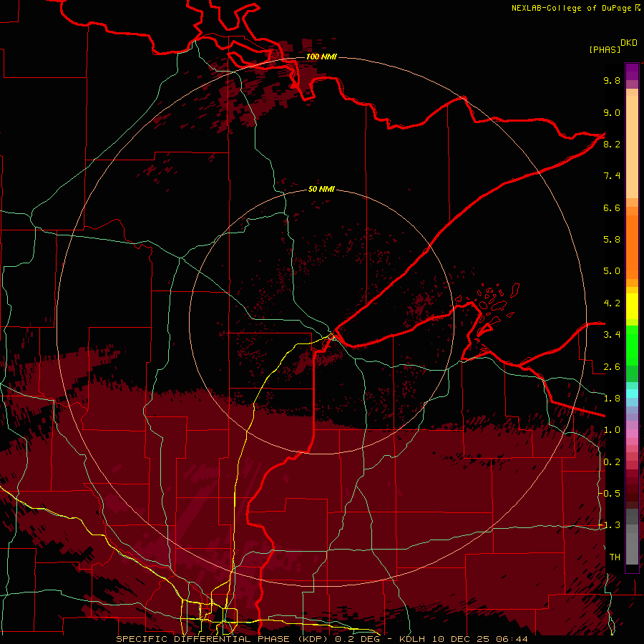Image resolution: width=644 pixels, height=644 pixels.
Task: Select the DKD label above the scale
Action: coord(628,43)
